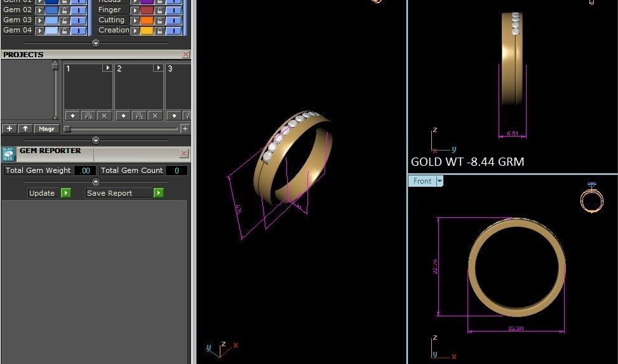The height and width of the screenshot is (364, 618).
Task: Click the Update label in Gem Reporter
Action: tap(42, 193)
